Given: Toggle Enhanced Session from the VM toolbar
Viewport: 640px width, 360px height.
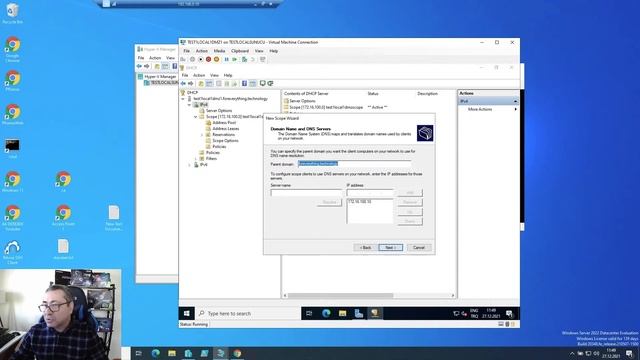Looking at the screenshot, I should coord(263,60).
